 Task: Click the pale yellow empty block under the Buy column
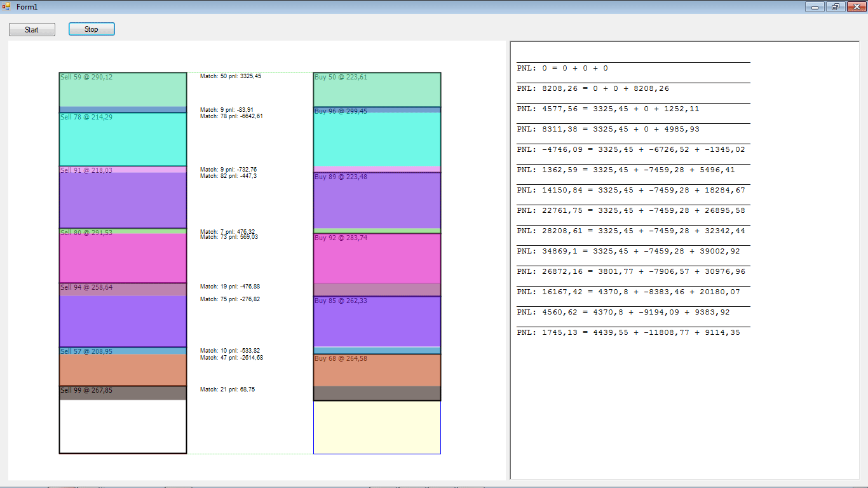(377, 427)
